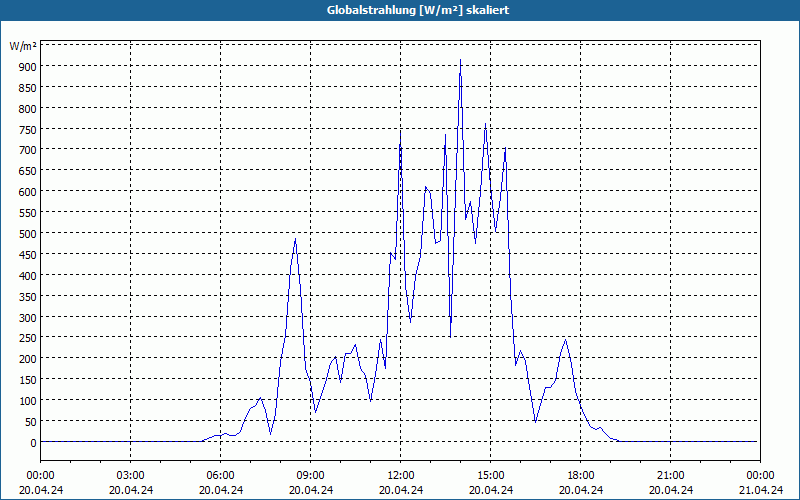Select the y-axis value '900'
The width and height of the screenshot is (800, 500).
click(28, 67)
